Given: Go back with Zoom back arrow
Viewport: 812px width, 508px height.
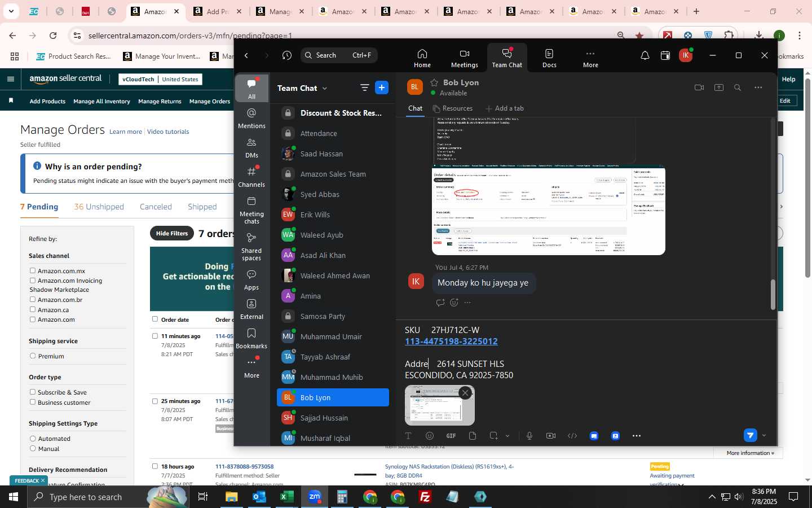Looking at the screenshot, I should [246, 55].
